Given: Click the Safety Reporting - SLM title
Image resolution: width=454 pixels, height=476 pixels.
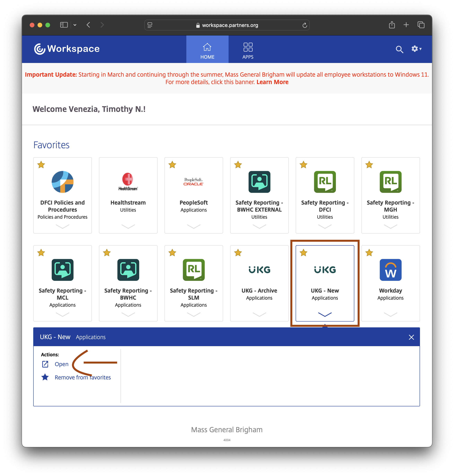Looking at the screenshot, I should tap(194, 294).
